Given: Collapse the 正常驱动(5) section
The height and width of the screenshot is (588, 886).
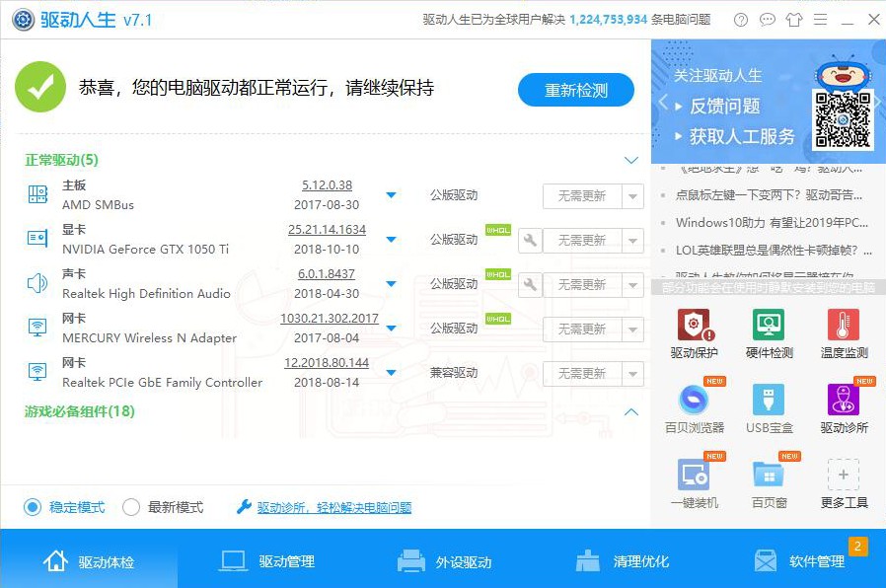Looking at the screenshot, I should pyautogui.click(x=631, y=160).
